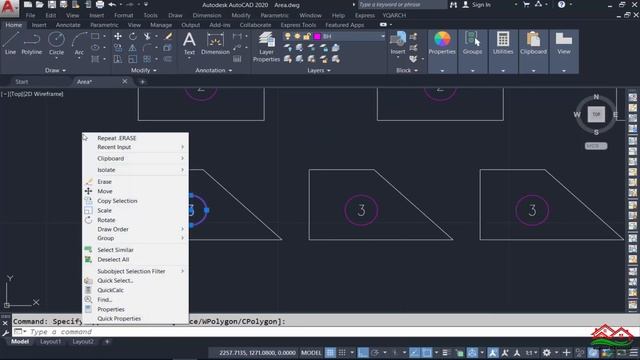
Task: Toggle layer lock padlock icon
Action: [x=307, y=36]
